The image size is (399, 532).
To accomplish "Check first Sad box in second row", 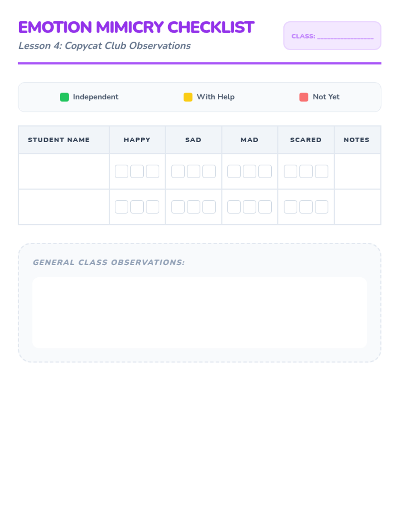I will pyautogui.click(x=178, y=207).
